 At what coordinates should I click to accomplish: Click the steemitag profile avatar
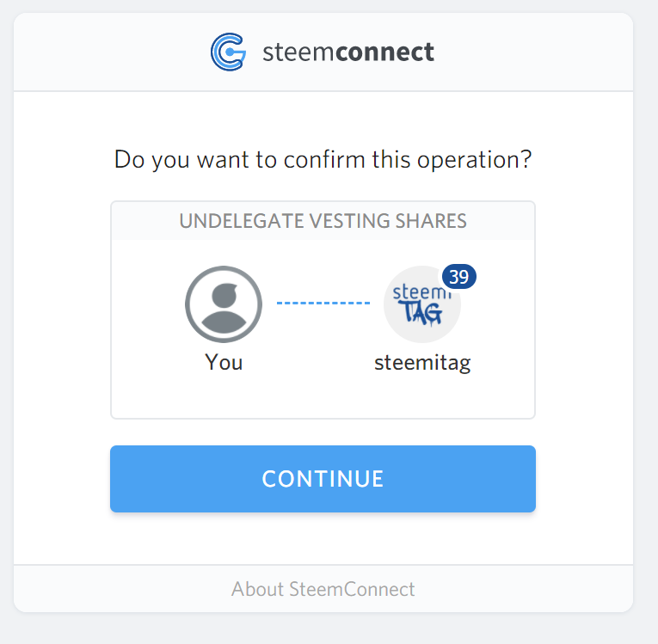click(421, 305)
